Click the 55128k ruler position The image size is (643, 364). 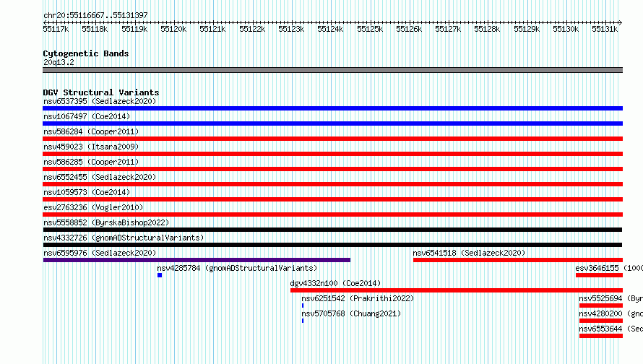click(x=487, y=29)
